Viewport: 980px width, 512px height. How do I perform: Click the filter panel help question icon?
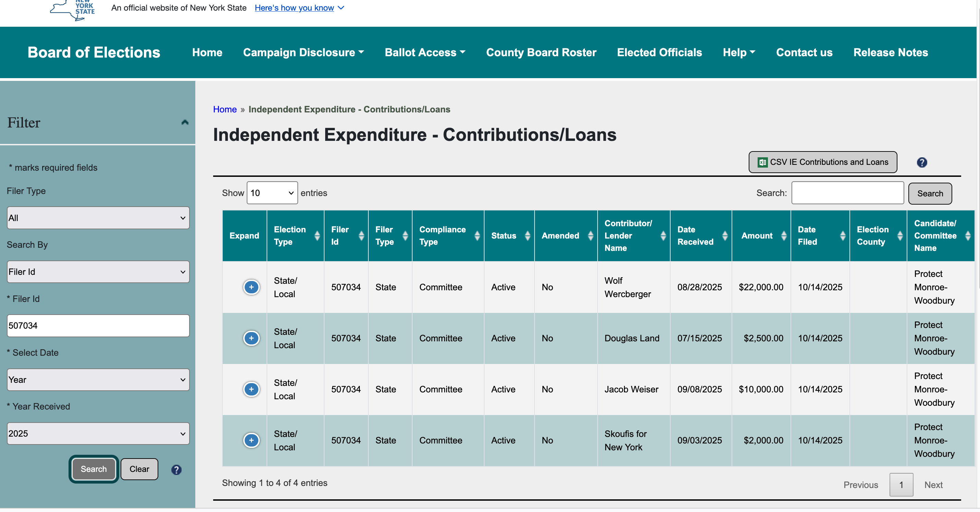pos(176,470)
